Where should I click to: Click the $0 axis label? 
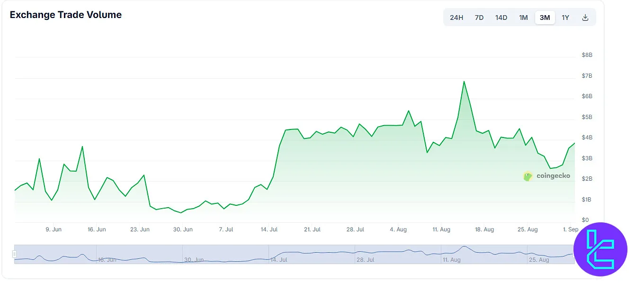click(x=585, y=220)
